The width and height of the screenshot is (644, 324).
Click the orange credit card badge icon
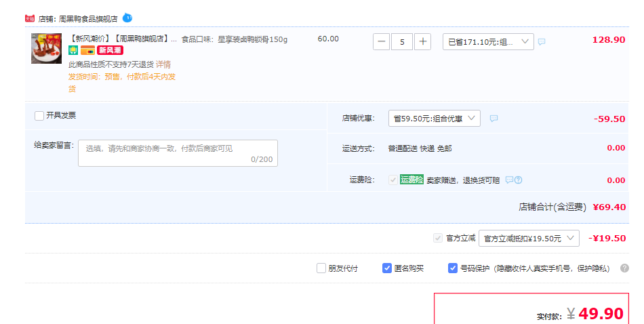87,50
